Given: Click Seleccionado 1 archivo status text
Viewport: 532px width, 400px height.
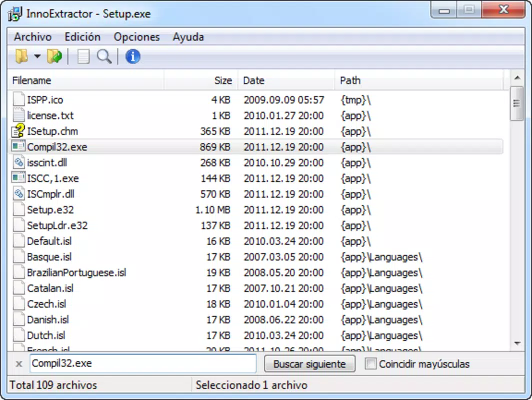Looking at the screenshot, I should pos(251,385).
